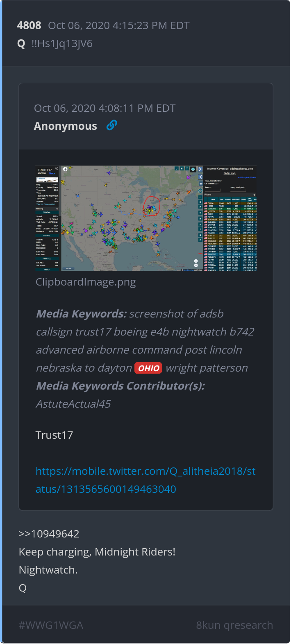Click the 8kun qresearch board label
291x644 pixels.
tap(234, 625)
